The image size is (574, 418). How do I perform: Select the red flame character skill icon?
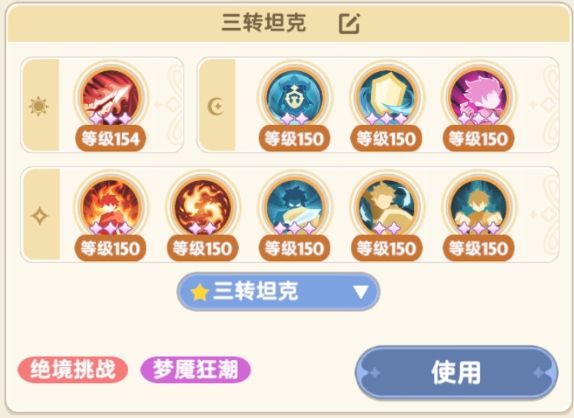coord(111,207)
